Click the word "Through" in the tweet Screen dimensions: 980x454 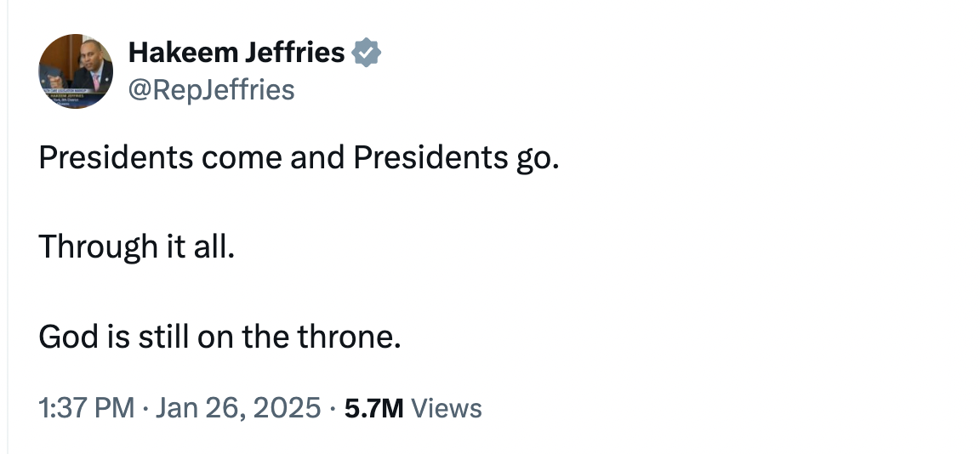point(96,247)
